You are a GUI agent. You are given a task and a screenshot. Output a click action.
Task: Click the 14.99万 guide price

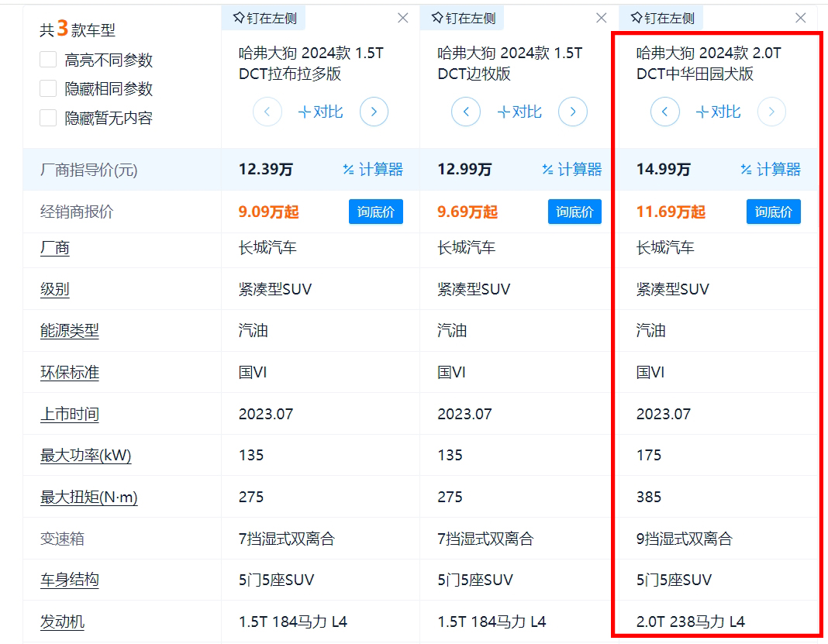663,170
